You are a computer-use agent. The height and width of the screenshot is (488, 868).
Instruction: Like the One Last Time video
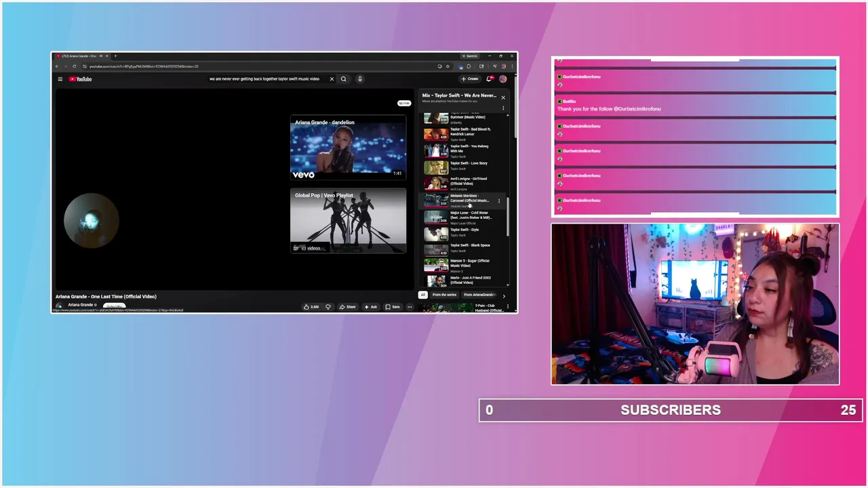[x=311, y=307]
